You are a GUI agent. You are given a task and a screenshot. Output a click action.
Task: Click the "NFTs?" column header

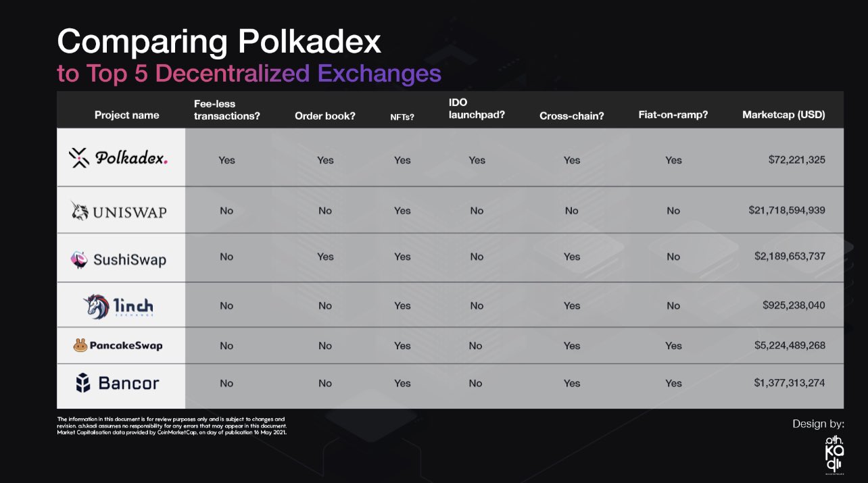click(x=402, y=116)
